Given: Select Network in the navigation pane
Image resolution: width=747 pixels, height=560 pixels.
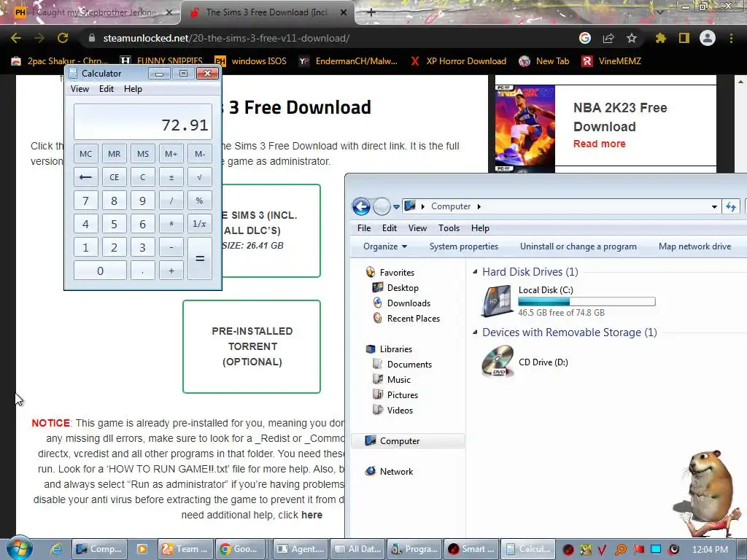Looking at the screenshot, I should (396, 472).
